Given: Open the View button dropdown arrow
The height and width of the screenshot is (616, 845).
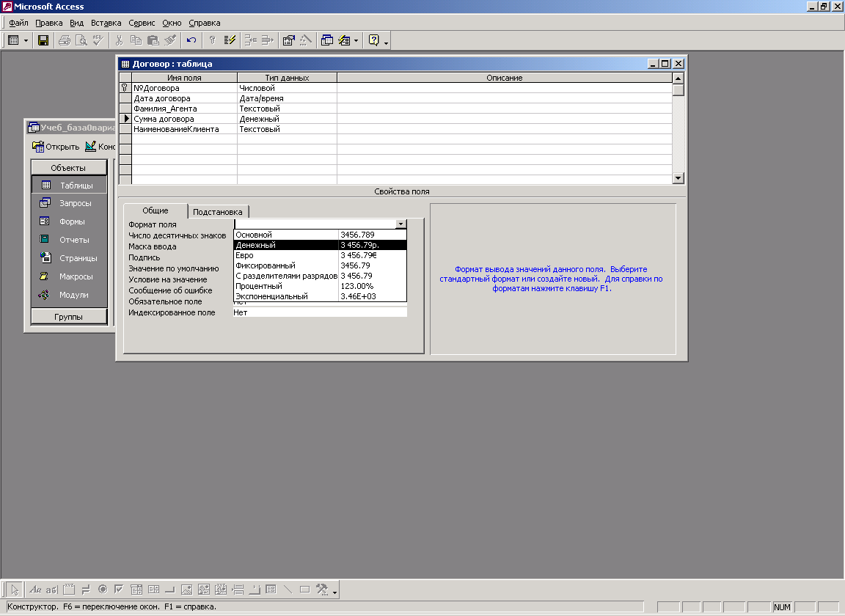Looking at the screenshot, I should click(26, 40).
